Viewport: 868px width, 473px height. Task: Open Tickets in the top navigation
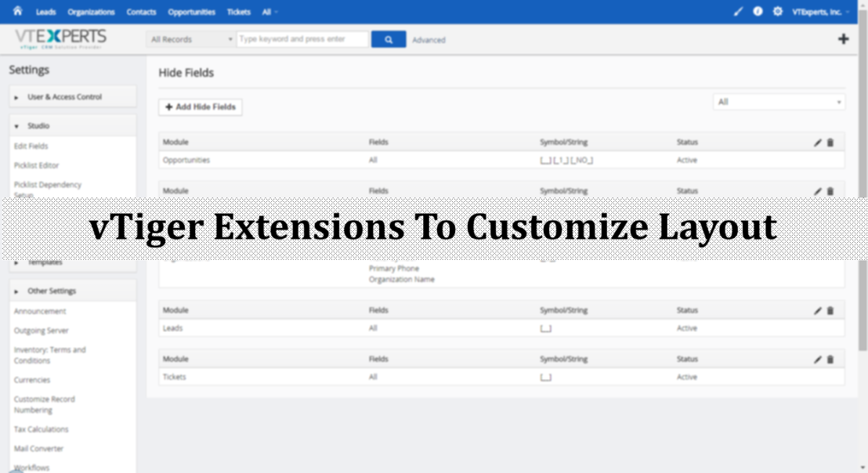[x=239, y=12]
